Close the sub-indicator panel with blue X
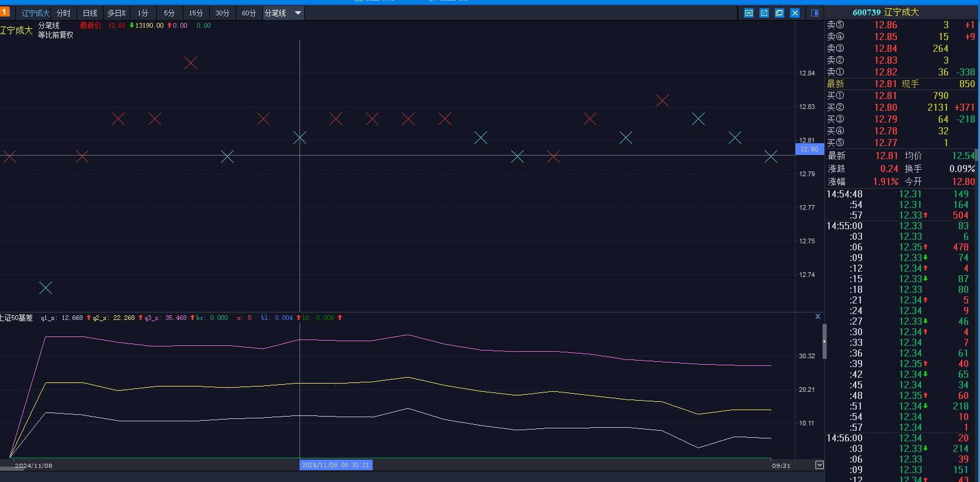Viewport: 980px width, 482px height. pyautogui.click(x=817, y=317)
